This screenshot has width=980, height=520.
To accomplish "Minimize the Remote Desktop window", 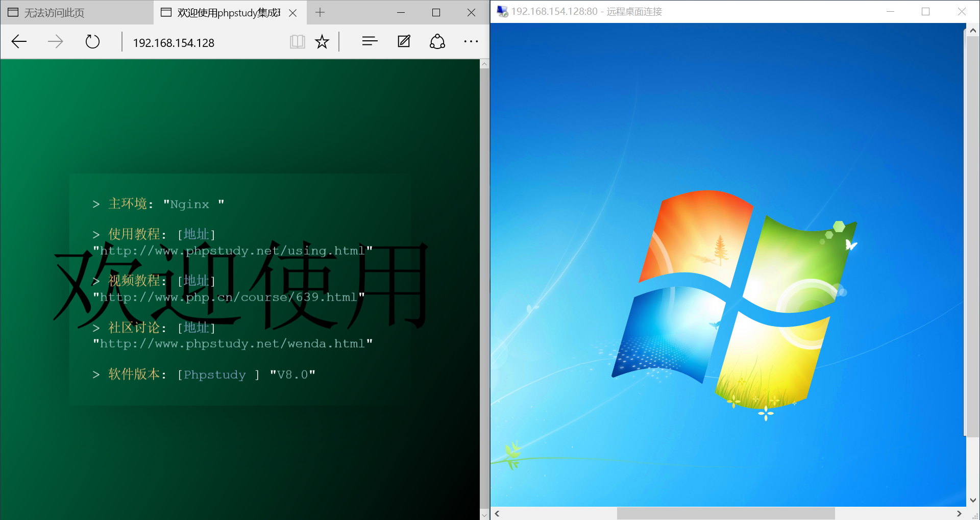I will click(891, 11).
